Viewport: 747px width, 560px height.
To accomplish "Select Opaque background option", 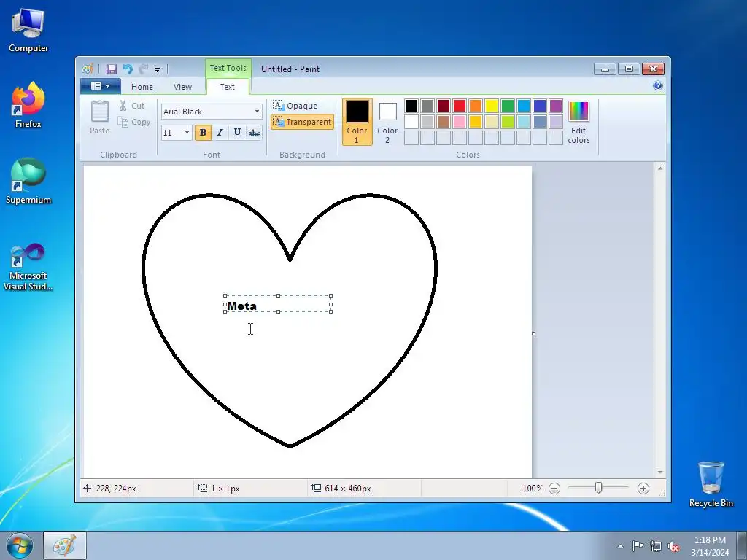I will coord(295,106).
